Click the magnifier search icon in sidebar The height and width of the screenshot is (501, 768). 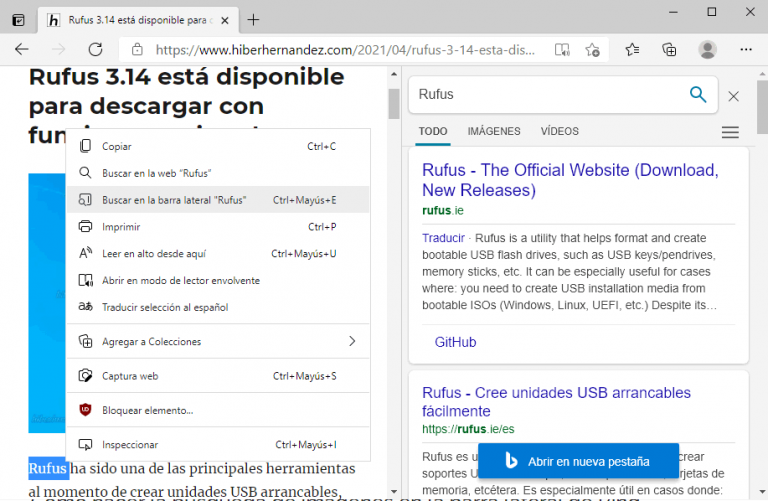[x=698, y=95]
